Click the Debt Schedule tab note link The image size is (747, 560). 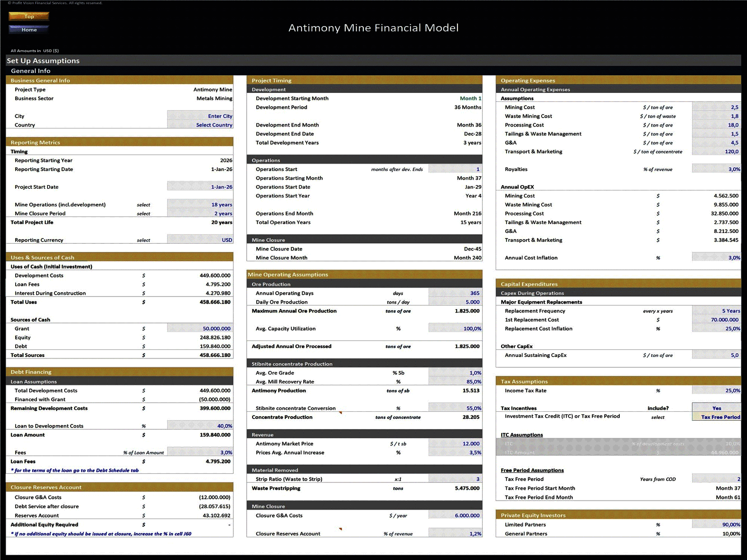(x=75, y=470)
